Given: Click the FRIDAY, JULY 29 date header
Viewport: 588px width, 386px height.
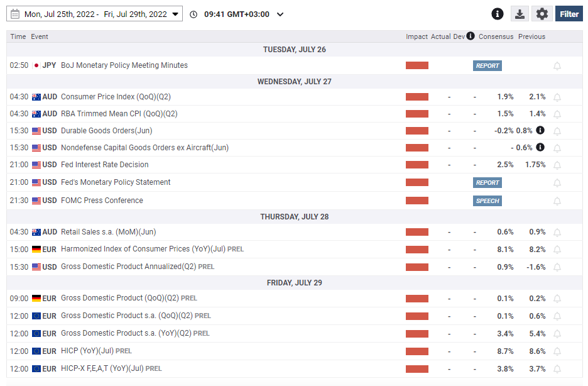Looking at the screenshot, I should click(x=295, y=283).
